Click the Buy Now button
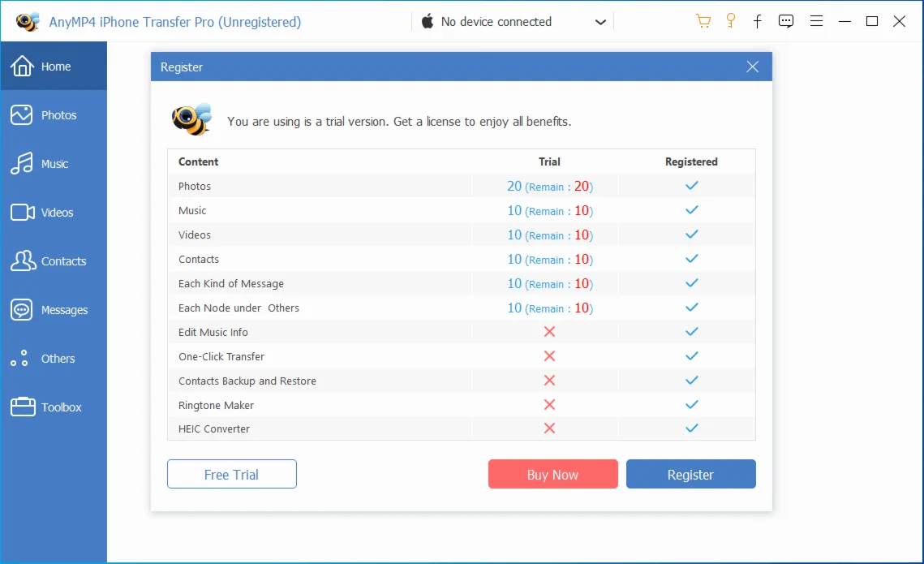 click(552, 474)
